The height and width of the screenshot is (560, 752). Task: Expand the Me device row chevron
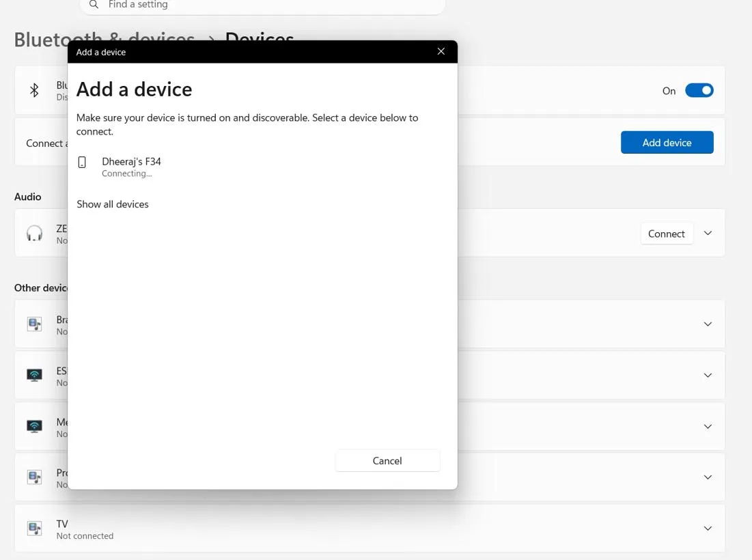click(x=708, y=427)
